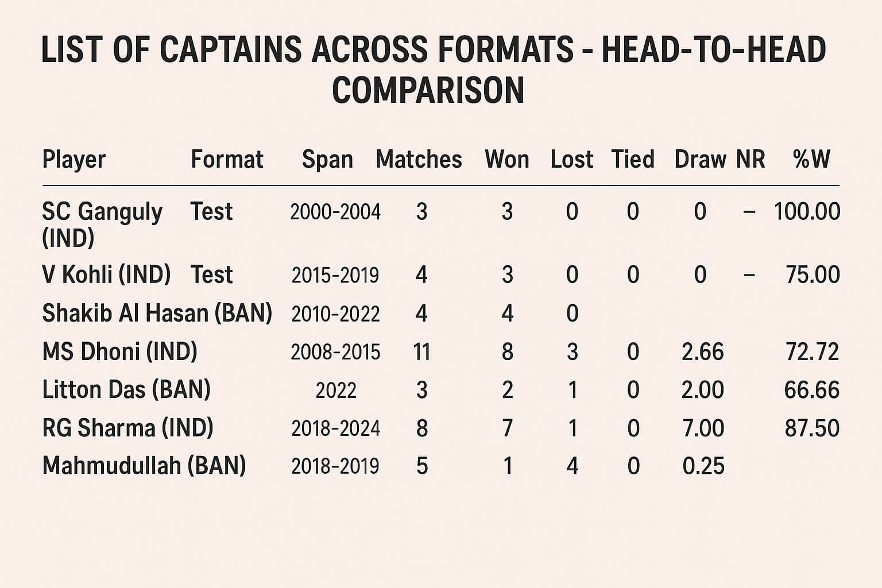882x588 pixels.
Task: Select the Litton Das (BAN) player name
Action: 126,390
